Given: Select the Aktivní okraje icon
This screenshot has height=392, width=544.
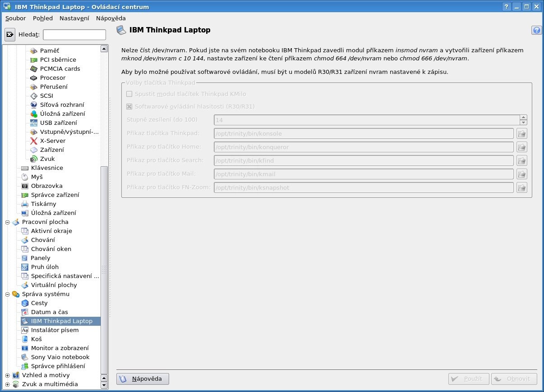Looking at the screenshot, I should tap(25, 231).
